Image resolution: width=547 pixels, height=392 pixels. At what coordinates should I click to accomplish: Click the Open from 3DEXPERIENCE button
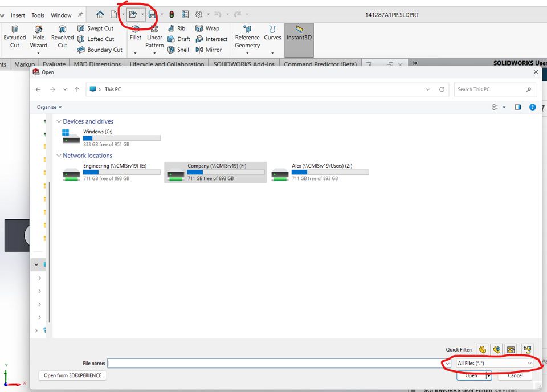pyautogui.click(x=73, y=375)
